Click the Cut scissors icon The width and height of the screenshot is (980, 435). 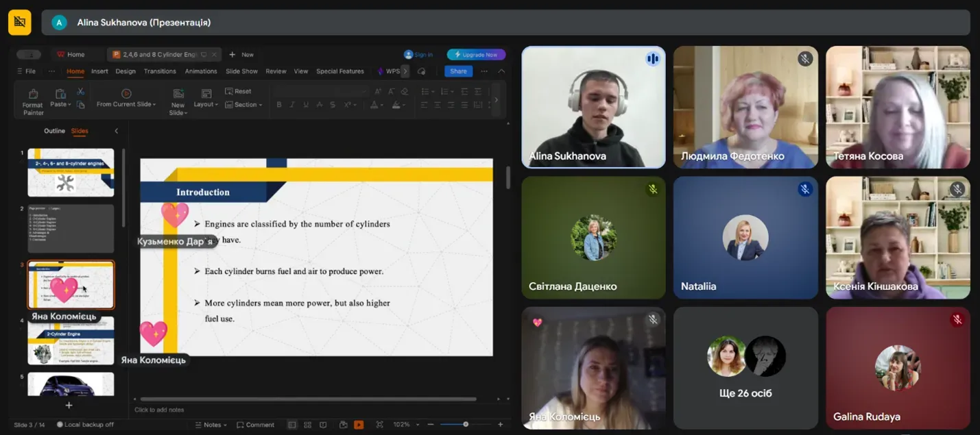[x=80, y=91]
